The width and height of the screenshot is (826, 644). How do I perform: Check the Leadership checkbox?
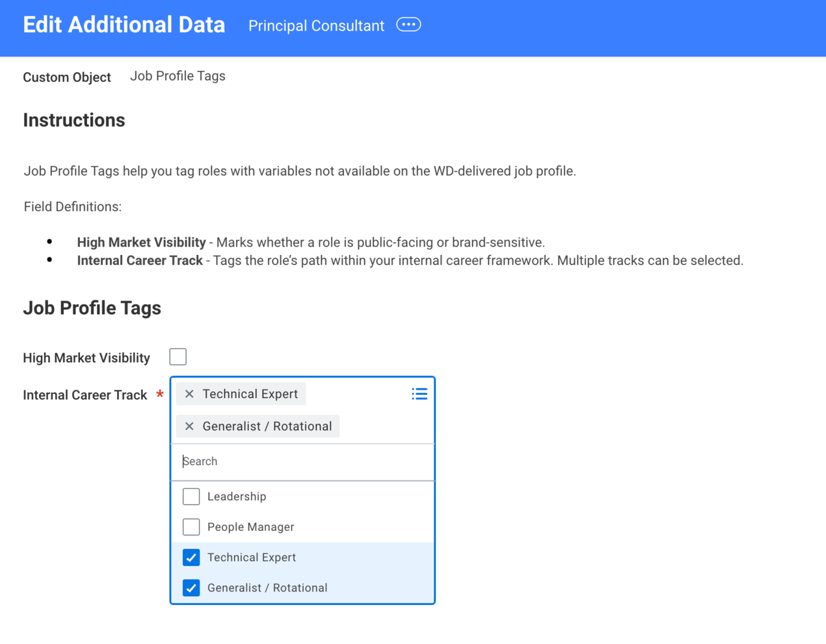191,496
